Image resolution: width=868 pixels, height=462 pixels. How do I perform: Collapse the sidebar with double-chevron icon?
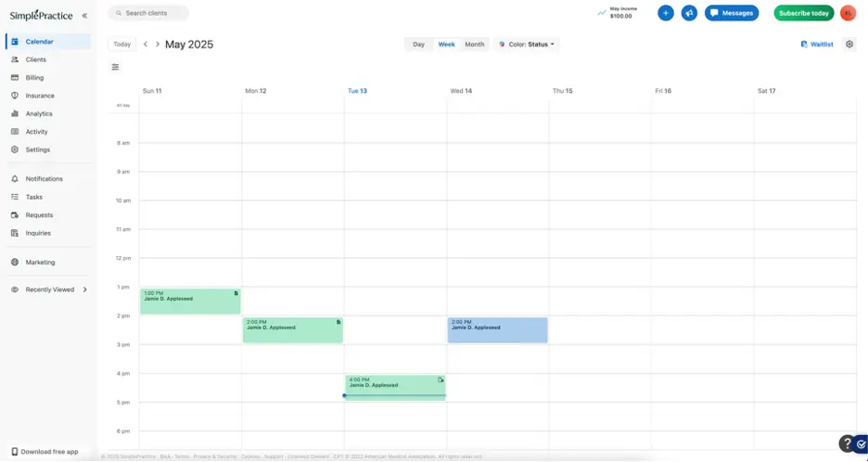tap(84, 16)
